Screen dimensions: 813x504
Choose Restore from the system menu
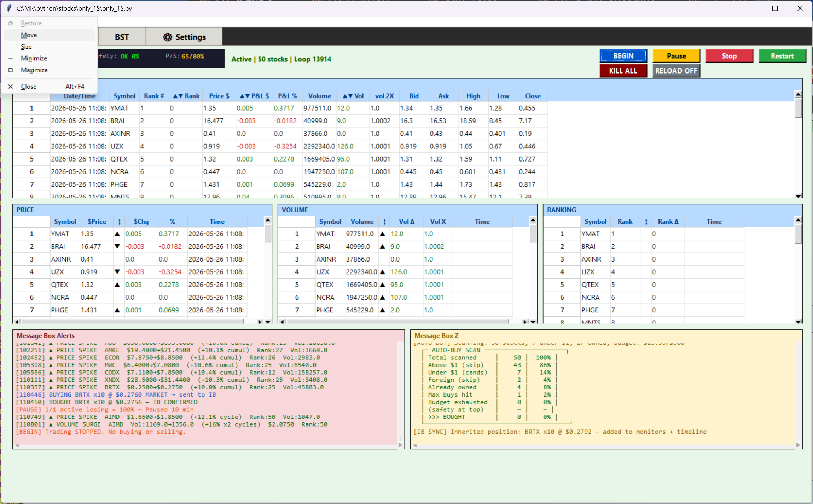coord(49,23)
